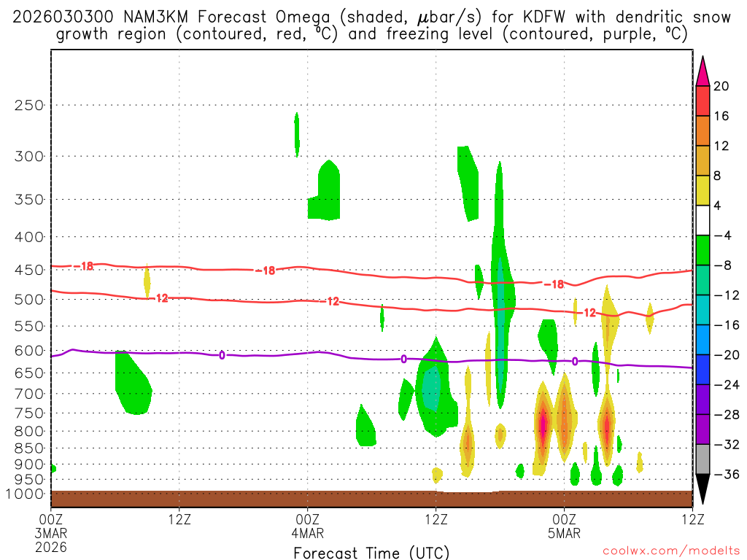747x560 pixels.
Task: Click the gray colorbar swatch between -32 and -36
Action: point(703,459)
